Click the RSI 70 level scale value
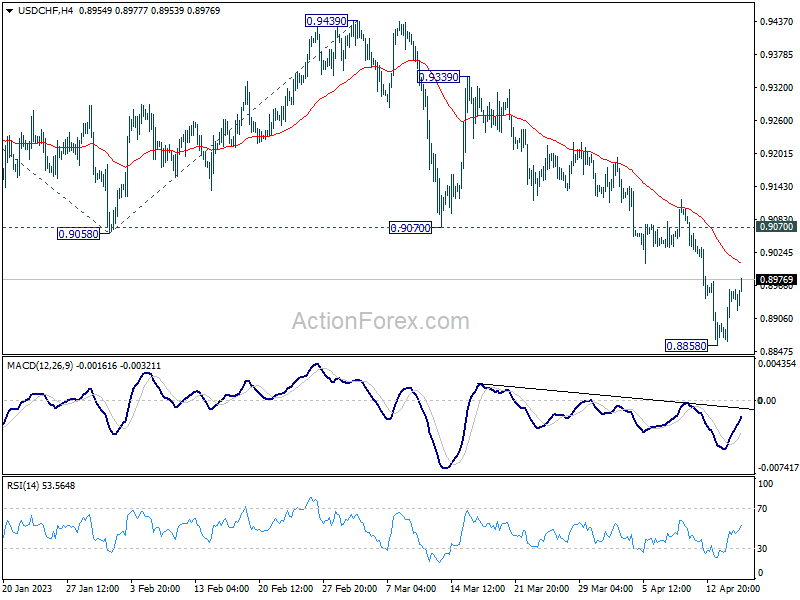800x600 pixels. point(762,509)
